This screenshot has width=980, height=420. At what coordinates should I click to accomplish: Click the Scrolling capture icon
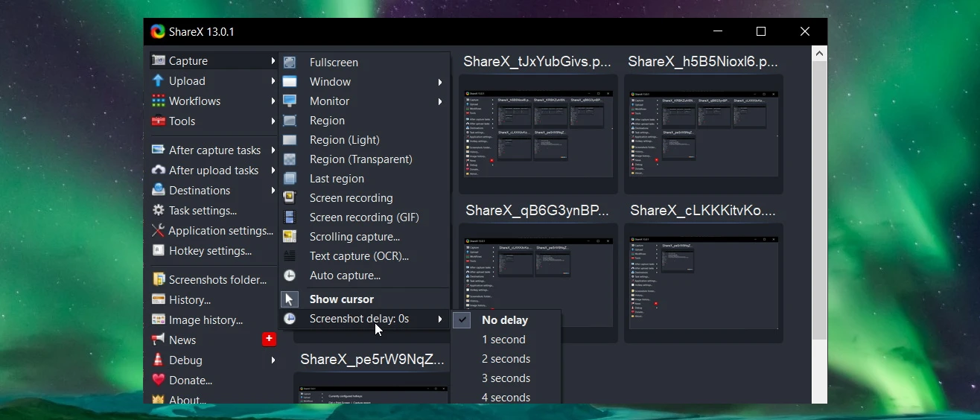(x=290, y=237)
